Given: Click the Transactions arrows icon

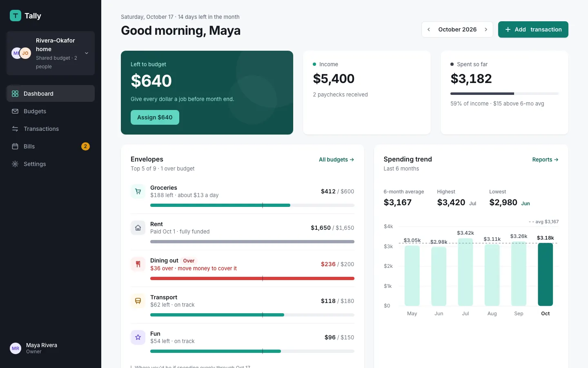Looking at the screenshot, I should (x=15, y=129).
